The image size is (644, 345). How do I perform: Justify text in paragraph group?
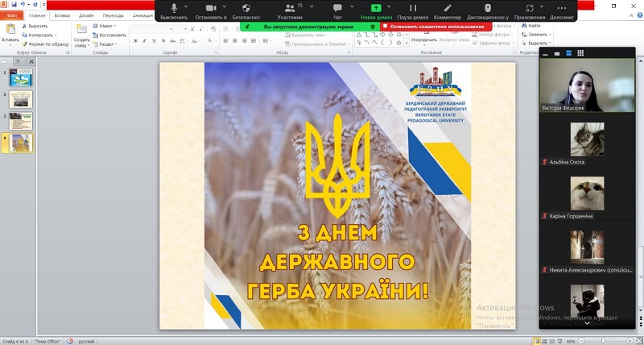[254, 41]
